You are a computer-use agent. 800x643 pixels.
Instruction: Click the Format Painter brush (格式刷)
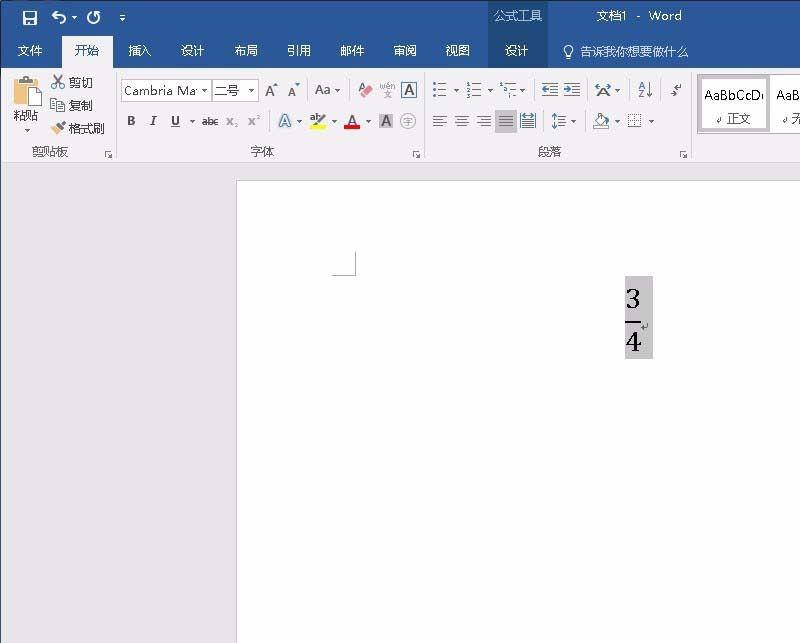pos(78,128)
